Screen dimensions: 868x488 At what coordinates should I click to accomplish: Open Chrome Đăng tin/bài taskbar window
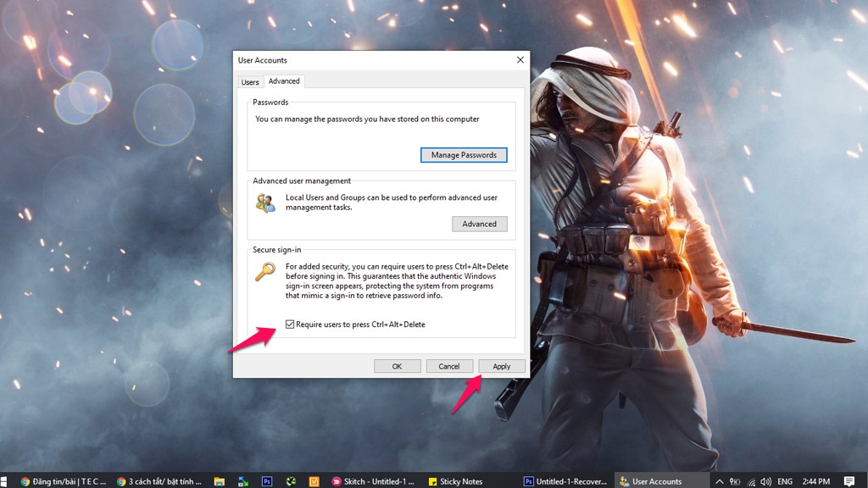63,481
